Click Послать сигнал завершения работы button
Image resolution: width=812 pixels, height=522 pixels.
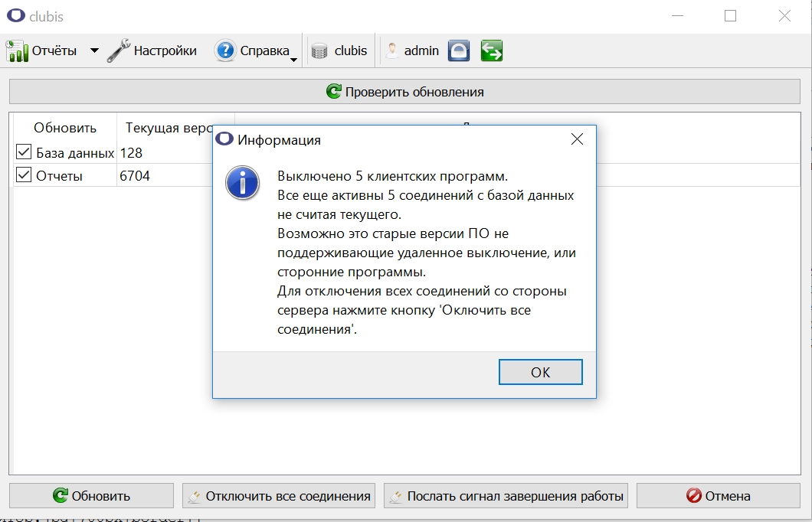tap(506, 496)
